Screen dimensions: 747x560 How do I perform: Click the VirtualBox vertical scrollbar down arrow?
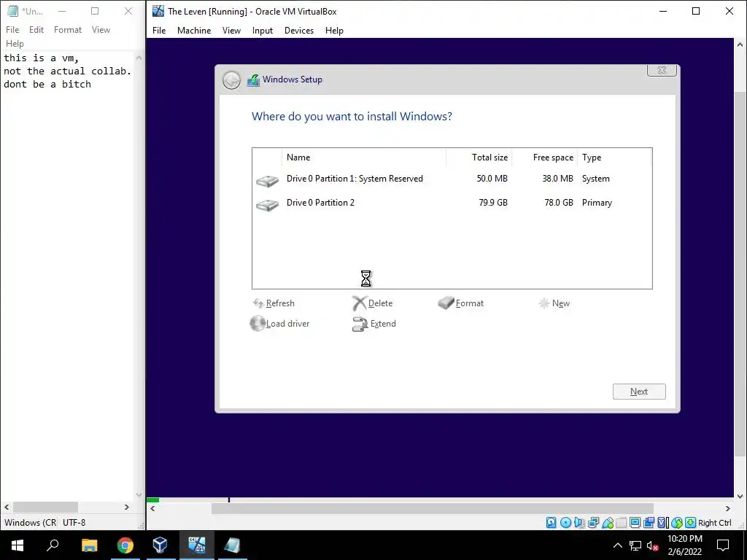point(740,496)
